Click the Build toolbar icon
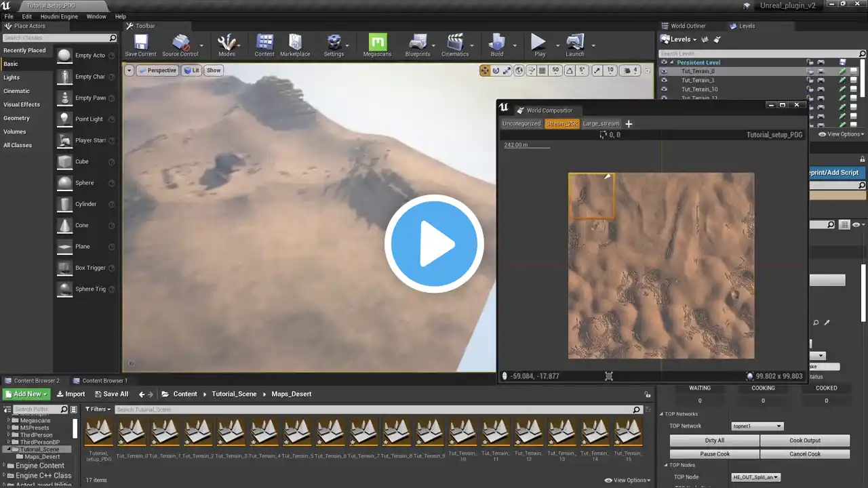 tap(497, 44)
